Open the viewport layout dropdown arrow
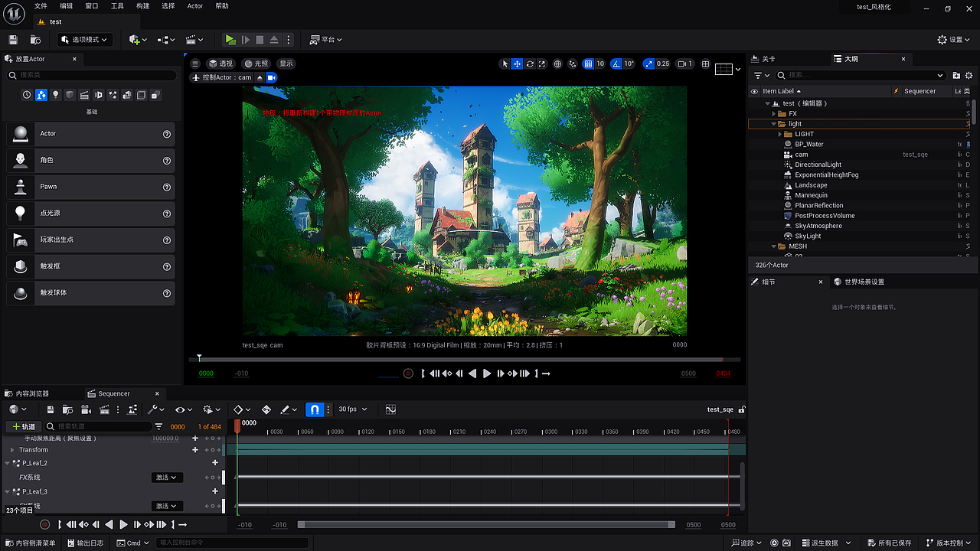The height and width of the screenshot is (551, 980). pyautogui.click(x=738, y=69)
